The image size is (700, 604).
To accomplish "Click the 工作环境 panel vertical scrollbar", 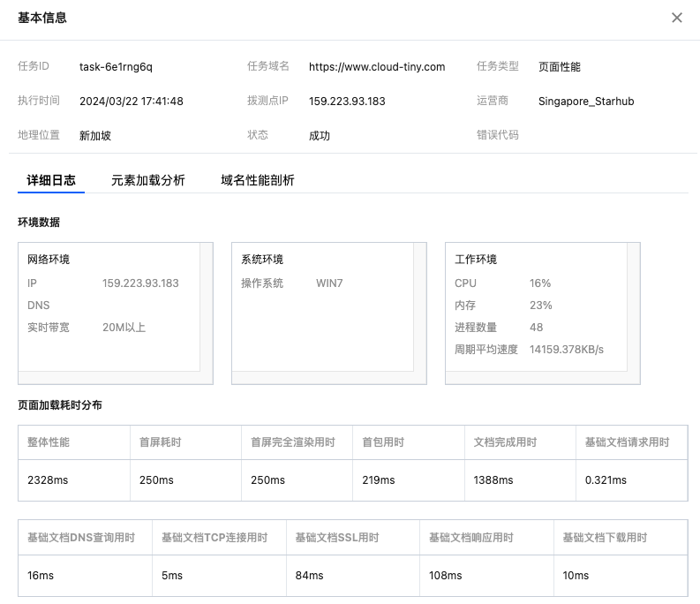I will 634,307.
